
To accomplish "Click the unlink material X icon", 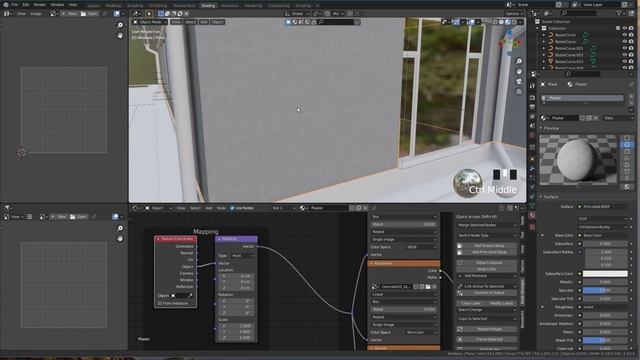I will [x=596, y=118].
